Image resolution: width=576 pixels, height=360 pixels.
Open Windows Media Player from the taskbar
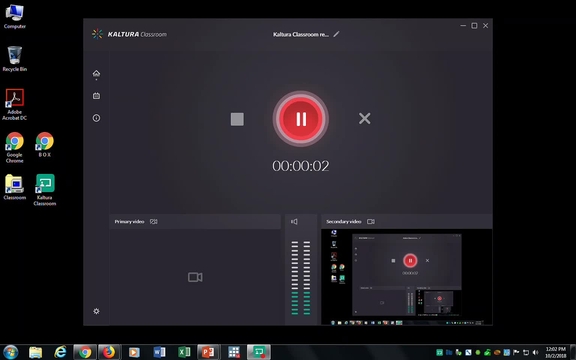pyautogui.click(x=134, y=352)
